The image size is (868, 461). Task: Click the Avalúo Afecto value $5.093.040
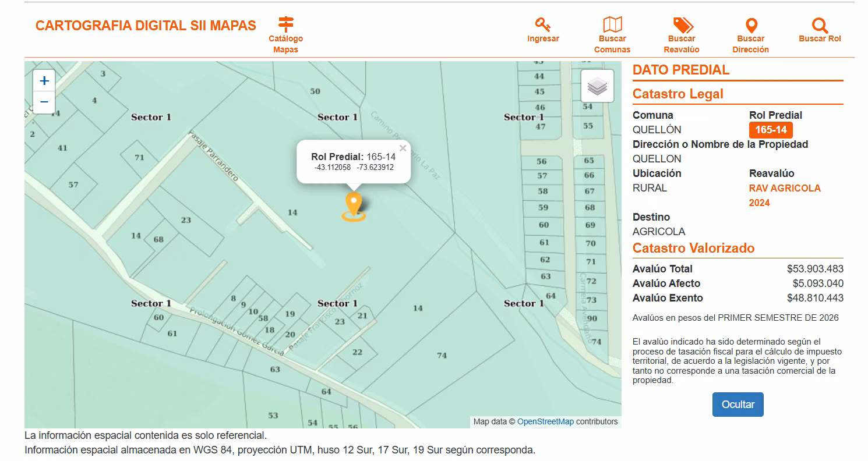click(x=818, y=283)
